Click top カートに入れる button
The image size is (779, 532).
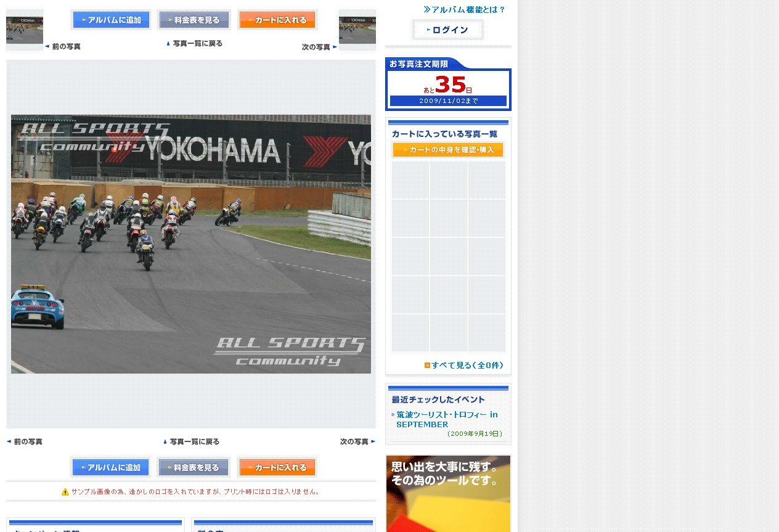pos(277,20)
